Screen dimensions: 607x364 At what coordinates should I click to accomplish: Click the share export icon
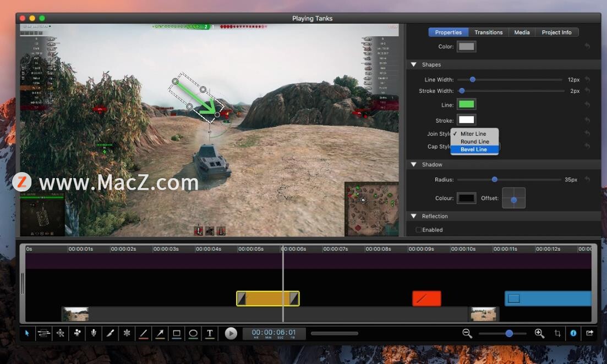click(589, 333)
